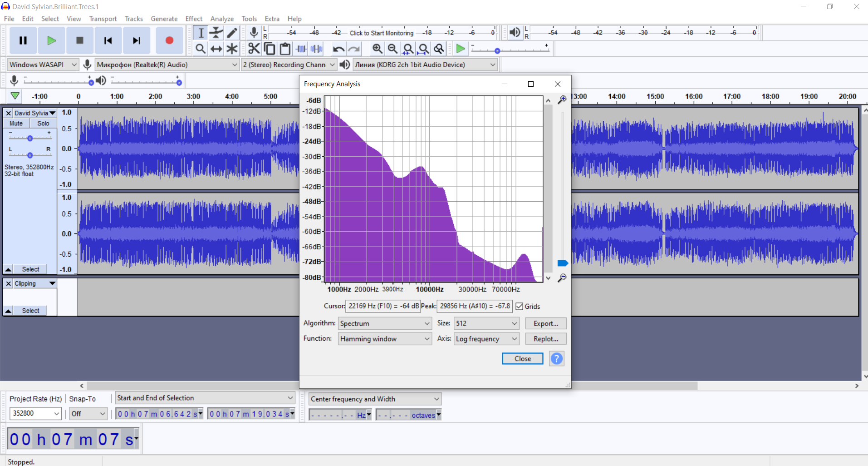Screen dimensions: 868x466
Task: Open the Size 512 dropdown
Action: (x=486, y=323)
